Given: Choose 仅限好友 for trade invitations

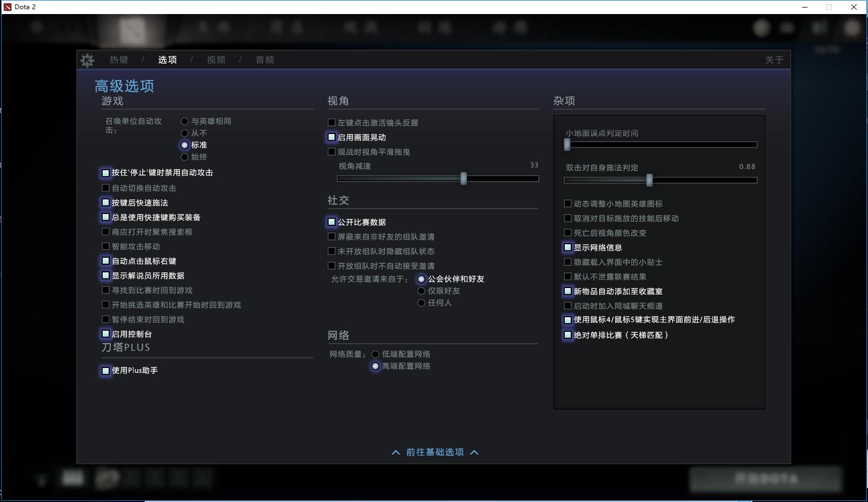Looking at the screenshot, I should [x=420, y=291].
